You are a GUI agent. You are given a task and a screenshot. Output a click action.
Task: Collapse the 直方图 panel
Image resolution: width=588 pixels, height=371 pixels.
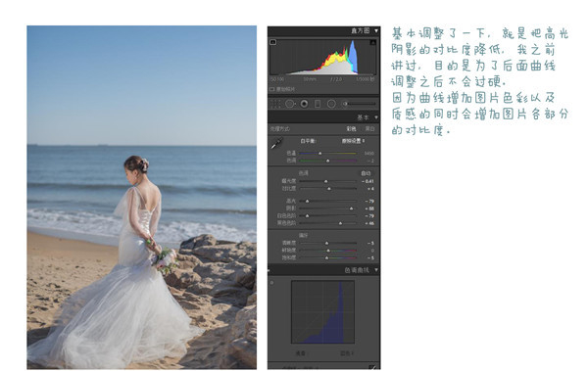[376, 30]
